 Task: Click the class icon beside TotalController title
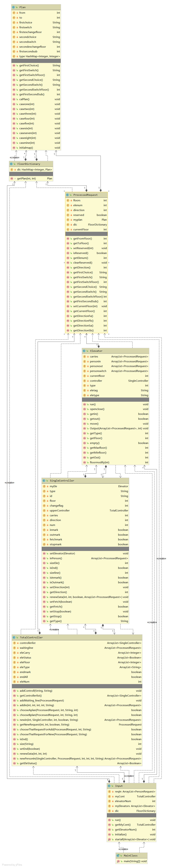coord(14,637)
